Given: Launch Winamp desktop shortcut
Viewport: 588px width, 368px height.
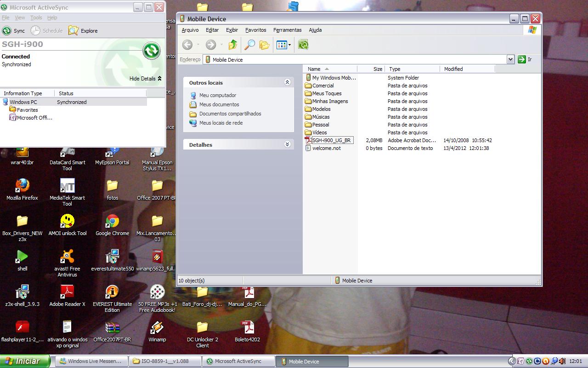Looking at the screenshot, I should [157, 331].
